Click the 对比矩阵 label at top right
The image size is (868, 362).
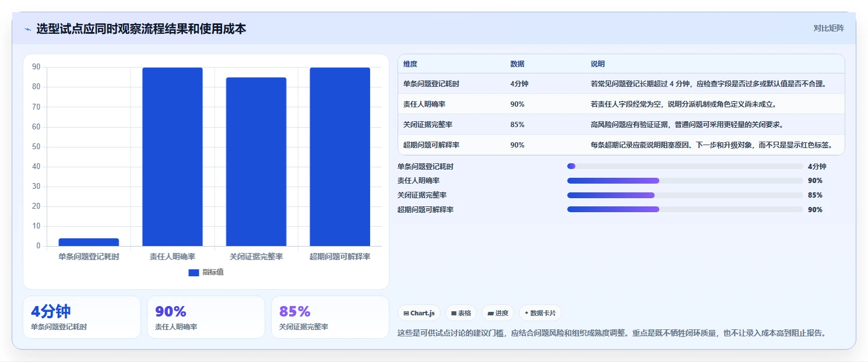828,28
